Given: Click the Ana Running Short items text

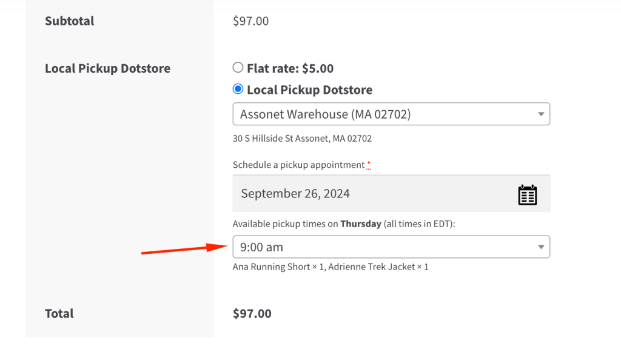Looking at the screenshot, I should [331, 267].
